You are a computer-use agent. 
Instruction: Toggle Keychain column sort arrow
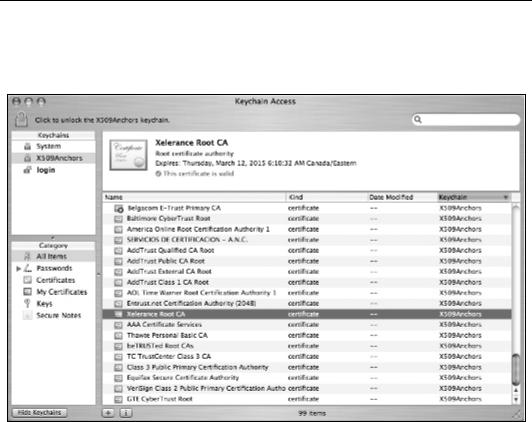tap(506, 197)
